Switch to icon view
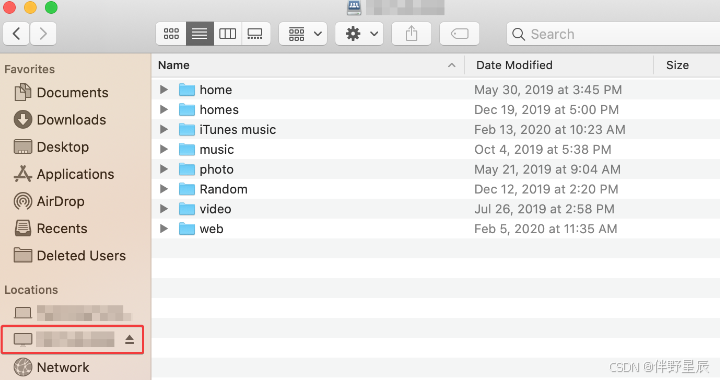The height and width of the screenshot is (380, 720). click(171, 34)
